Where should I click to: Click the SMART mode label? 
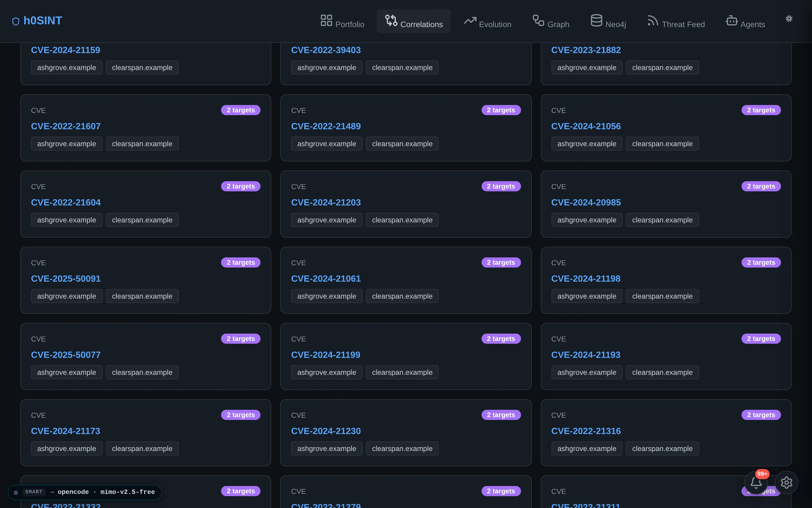coord(34,492)
